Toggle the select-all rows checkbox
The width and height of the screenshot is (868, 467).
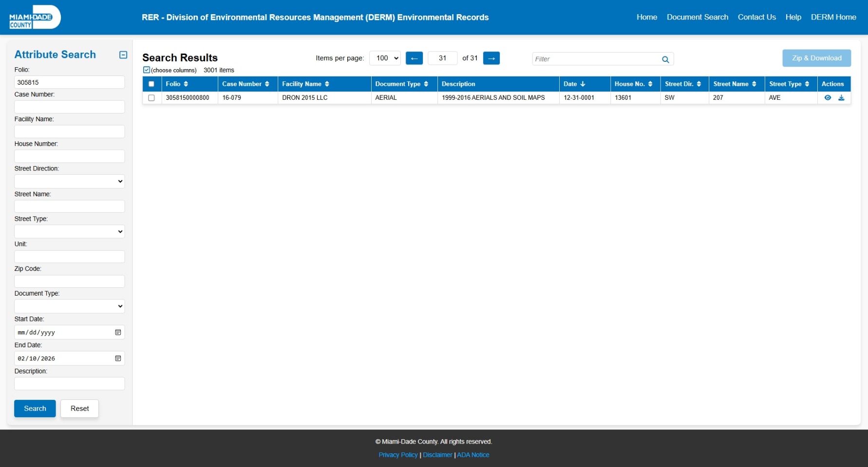pos(151,84)
